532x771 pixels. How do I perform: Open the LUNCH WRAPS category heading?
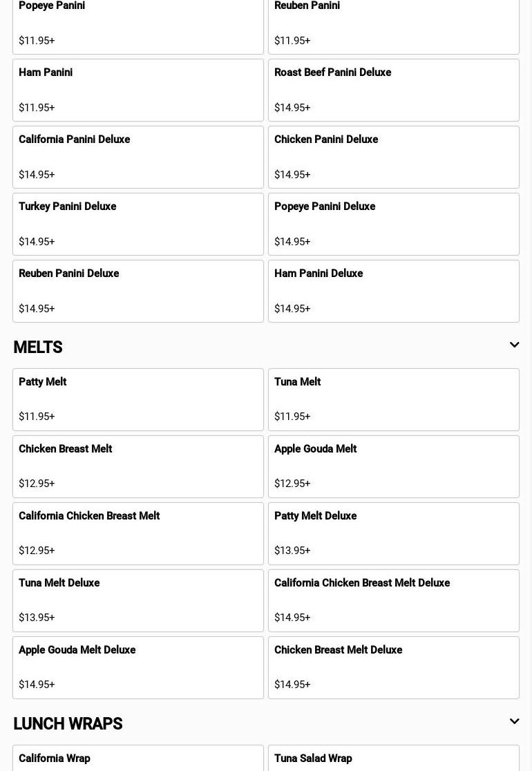pyautogui.click(x=68, y=724)
